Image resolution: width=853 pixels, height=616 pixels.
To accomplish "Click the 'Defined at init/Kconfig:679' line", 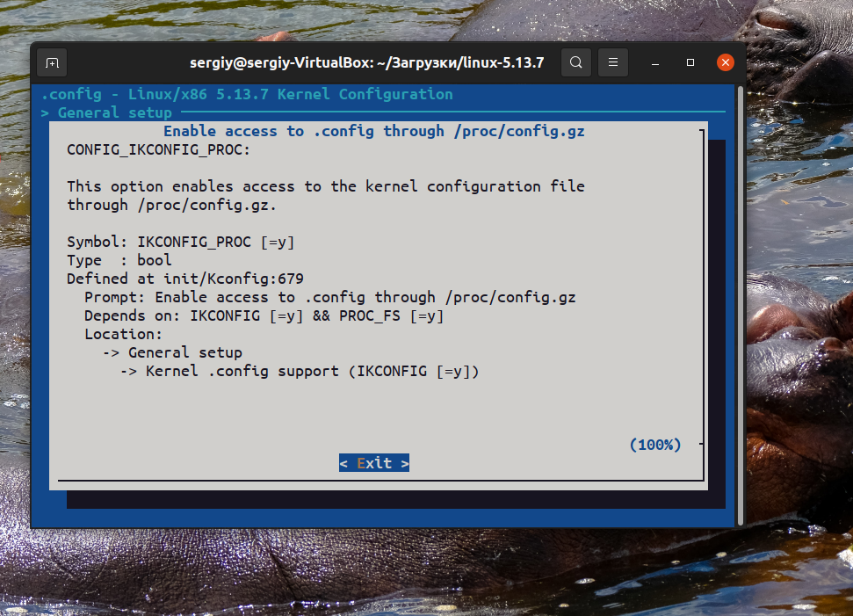I will pyautogui.click(x=185, y=279).
